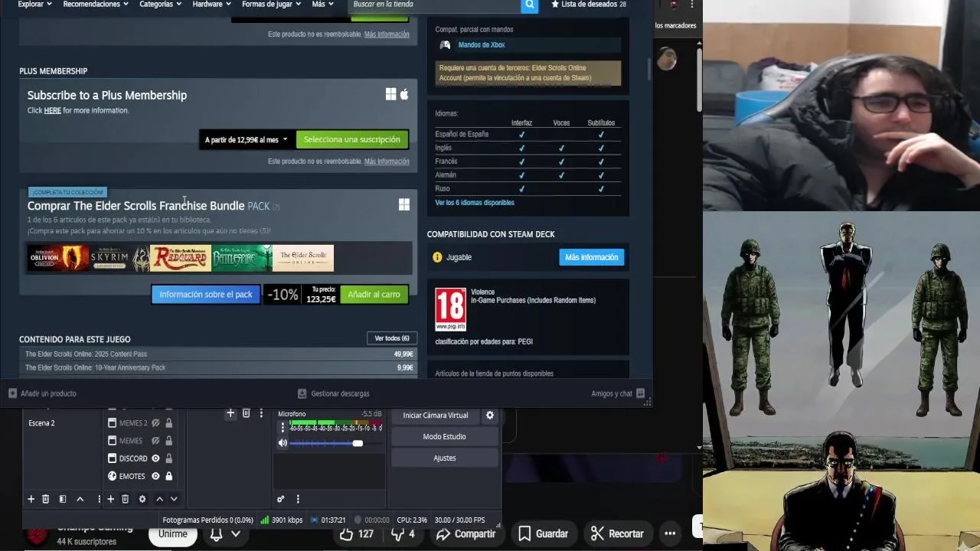Image resolution: width=980 pixels, height=551 pixels.
Task: Open Micrófono channel three-dot options
Action: [283, 428]
